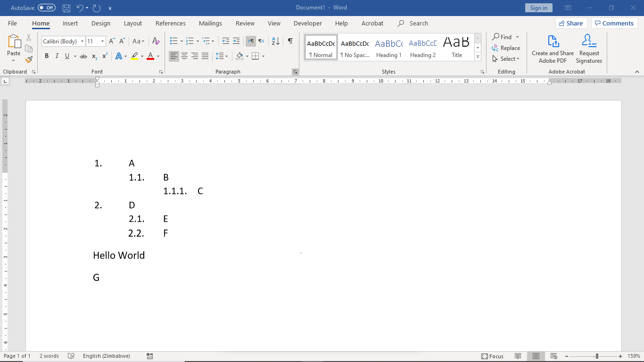Click the Paste clipboard icon

coord(14,42)
